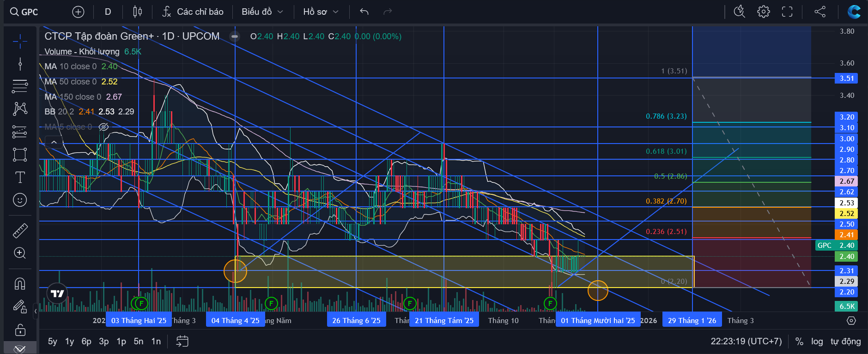
Task: Select the ruler measure tool
Action: 20,230
